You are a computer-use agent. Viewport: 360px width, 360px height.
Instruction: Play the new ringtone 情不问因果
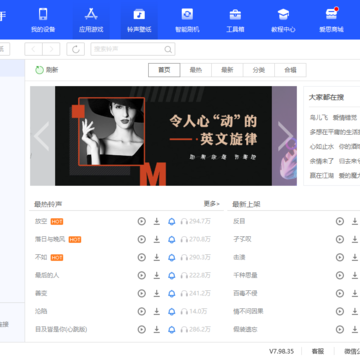coord(340,311)
